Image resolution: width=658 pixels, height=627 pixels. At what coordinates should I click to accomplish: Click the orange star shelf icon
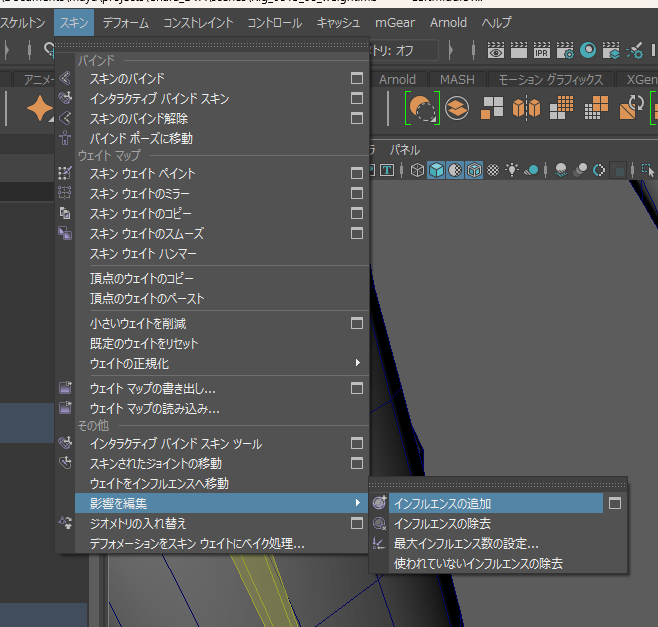pyautogui.click(x=41, y=108)
